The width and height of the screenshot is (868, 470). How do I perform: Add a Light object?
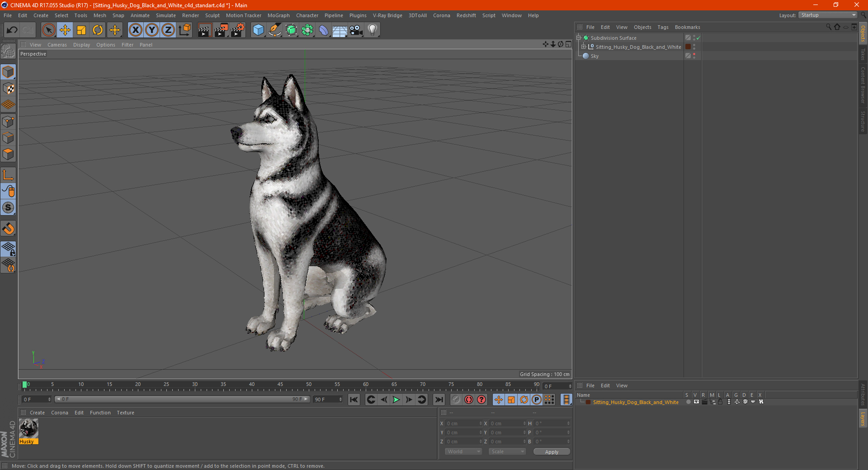(x=372, y=30)
